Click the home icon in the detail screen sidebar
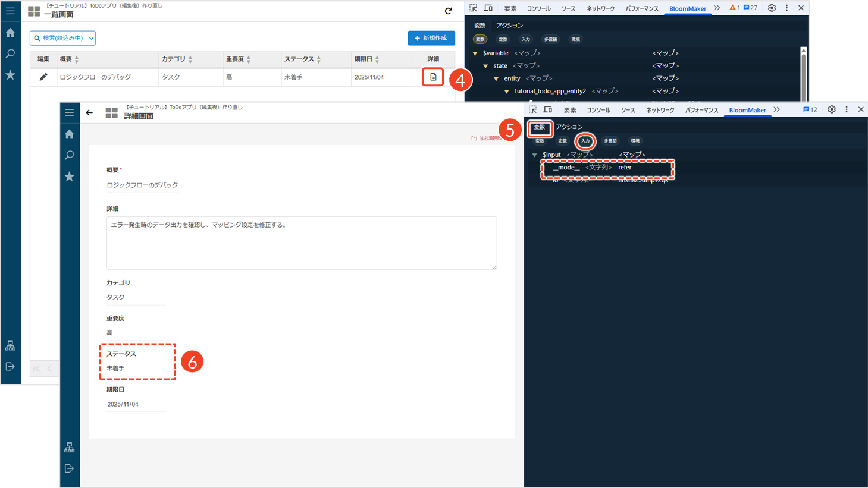Image resolution: width=868 pixels, height=488 pixels. click(70, 134)
